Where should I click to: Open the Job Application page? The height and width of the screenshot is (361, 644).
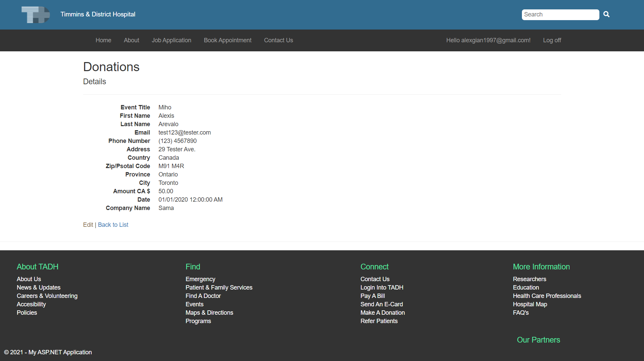pyautogui.click(x=171, y=40)
